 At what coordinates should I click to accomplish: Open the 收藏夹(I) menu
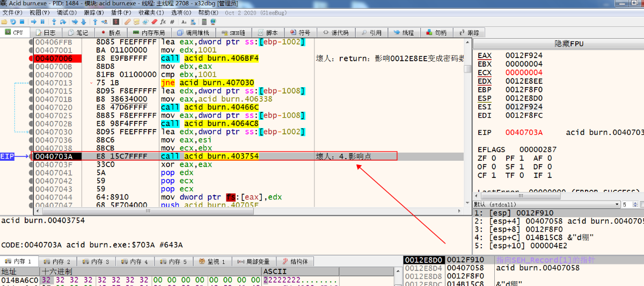152,12
